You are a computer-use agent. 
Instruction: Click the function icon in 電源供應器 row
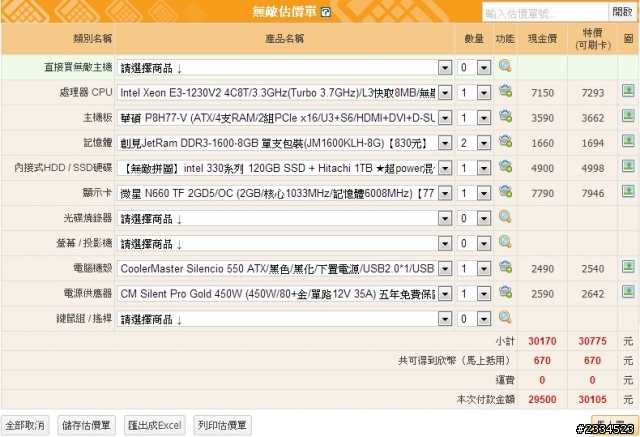(x=505, y=292)
